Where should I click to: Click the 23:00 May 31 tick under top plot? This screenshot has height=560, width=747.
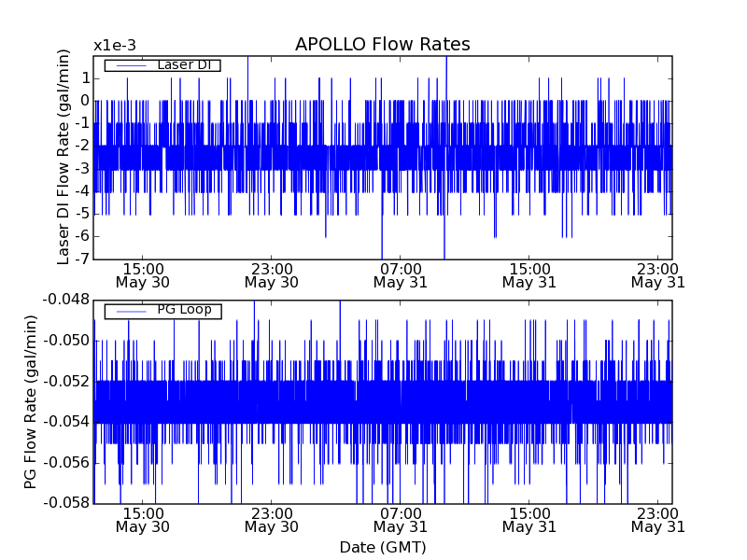pyautogui.click(x=657, y=274)
